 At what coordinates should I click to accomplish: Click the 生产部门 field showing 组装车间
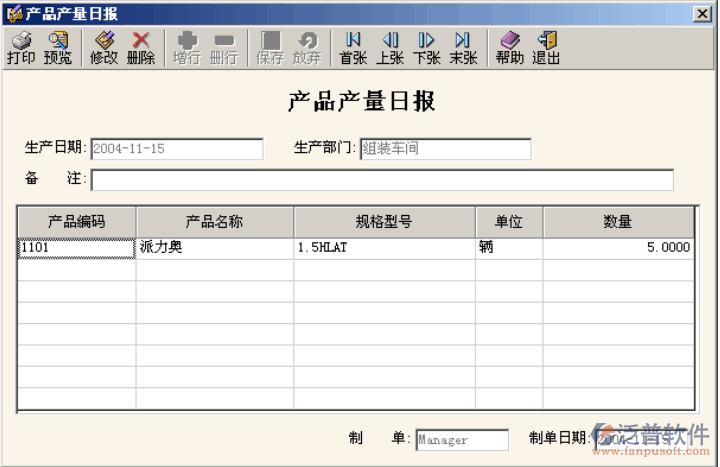(x=444, y=149)
